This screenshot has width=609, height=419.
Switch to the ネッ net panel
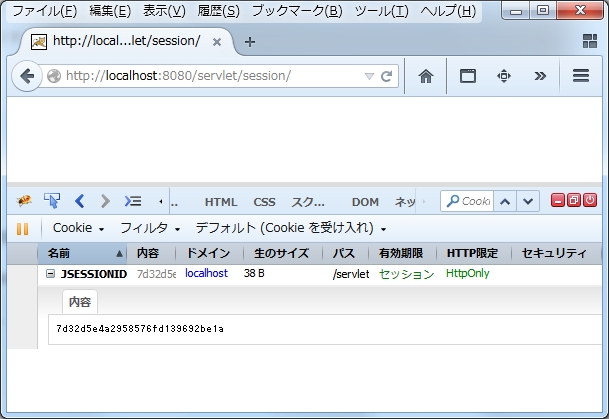405,202
